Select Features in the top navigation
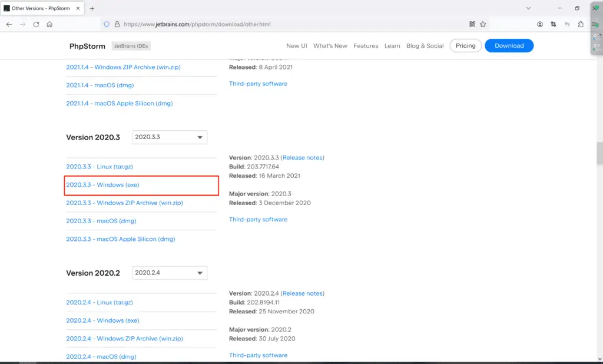603x364 pixels. point(366,46)
